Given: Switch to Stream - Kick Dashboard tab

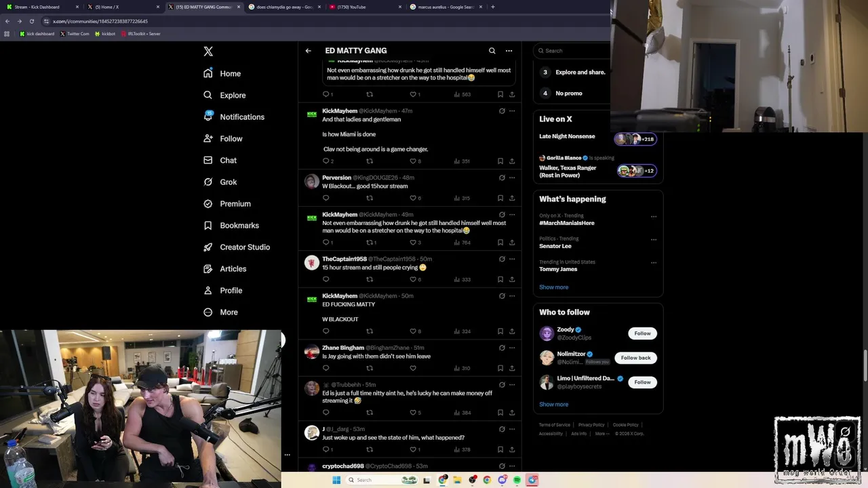Looking at the screenshot, I should (41, 7).
